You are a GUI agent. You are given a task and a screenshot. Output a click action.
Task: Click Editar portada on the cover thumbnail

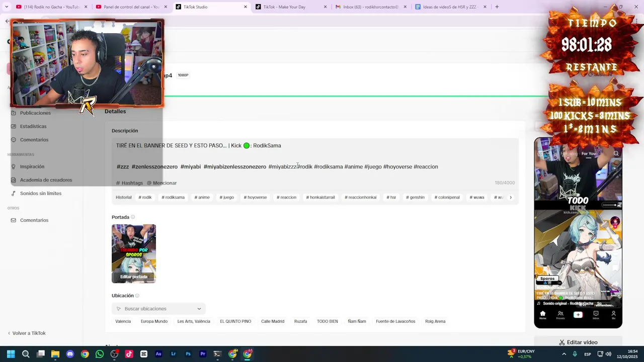(134, 277)
